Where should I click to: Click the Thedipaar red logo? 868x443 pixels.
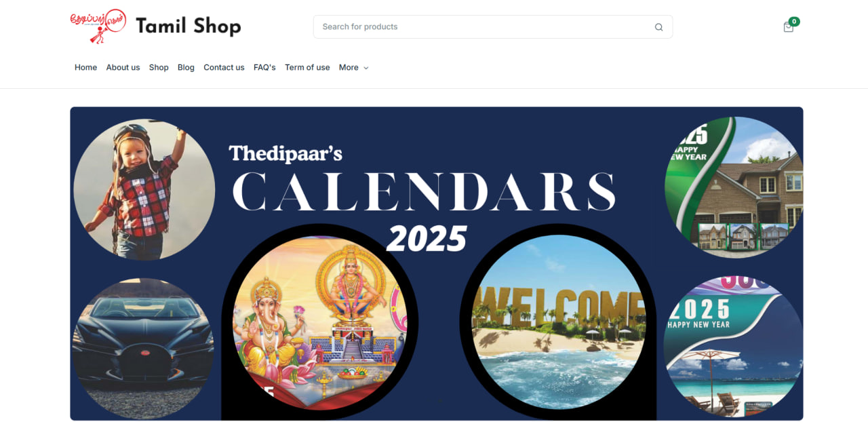click(98, 26)
